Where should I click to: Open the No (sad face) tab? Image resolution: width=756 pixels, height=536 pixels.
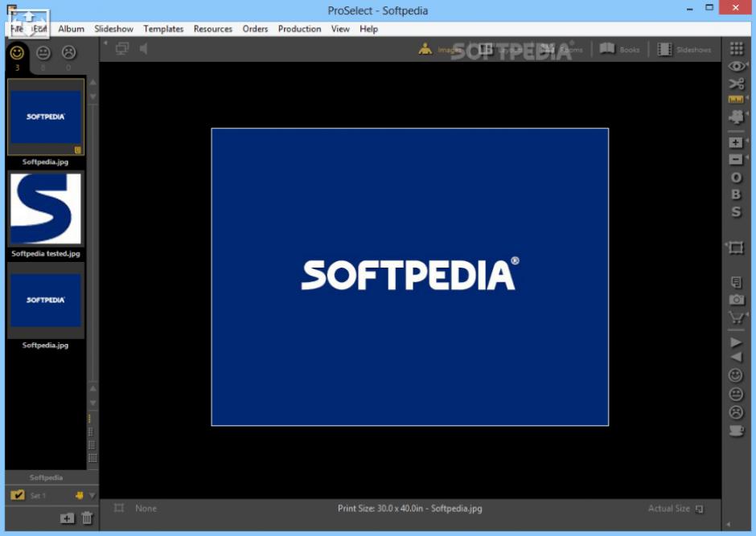[x=69, y=52]
